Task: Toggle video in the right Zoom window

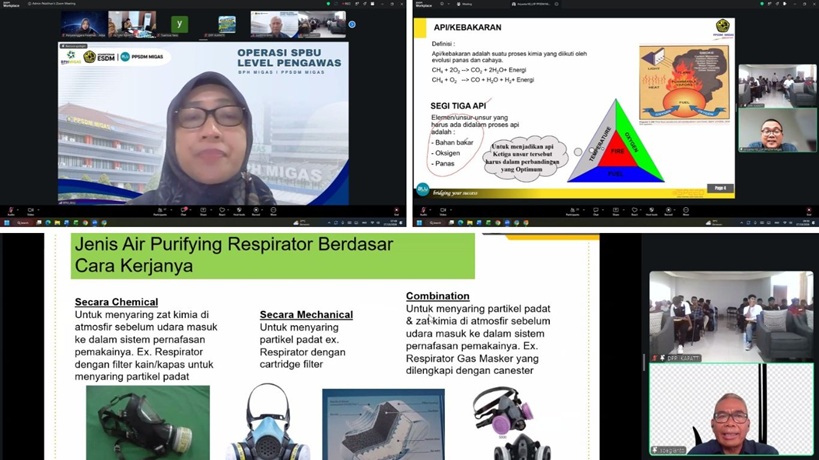Action: click(x=443, y=210)
